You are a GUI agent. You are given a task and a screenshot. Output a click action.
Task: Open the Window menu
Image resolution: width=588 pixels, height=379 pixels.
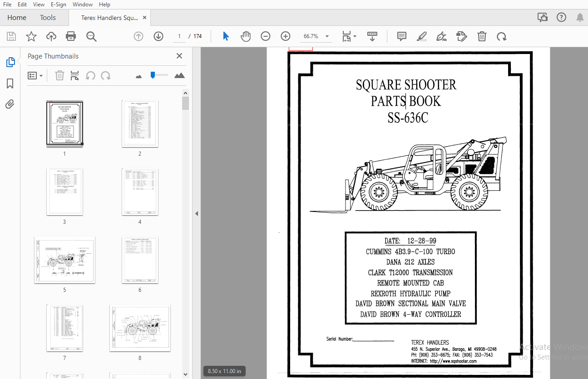[83, 4]
